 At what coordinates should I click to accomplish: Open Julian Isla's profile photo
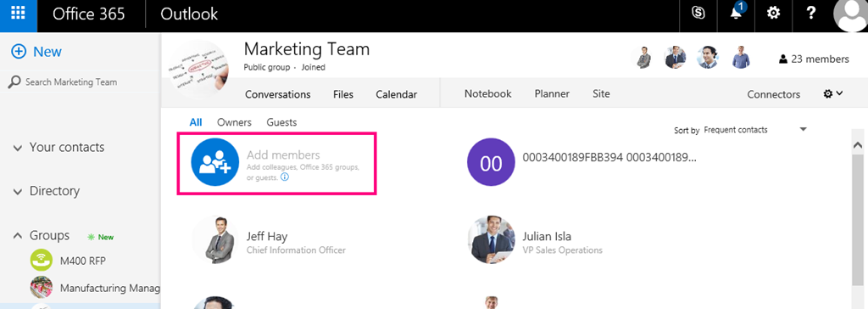pos(491,239)
